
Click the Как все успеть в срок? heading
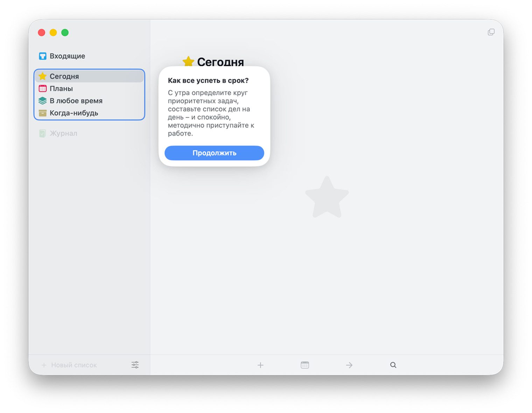coord(208,80)
